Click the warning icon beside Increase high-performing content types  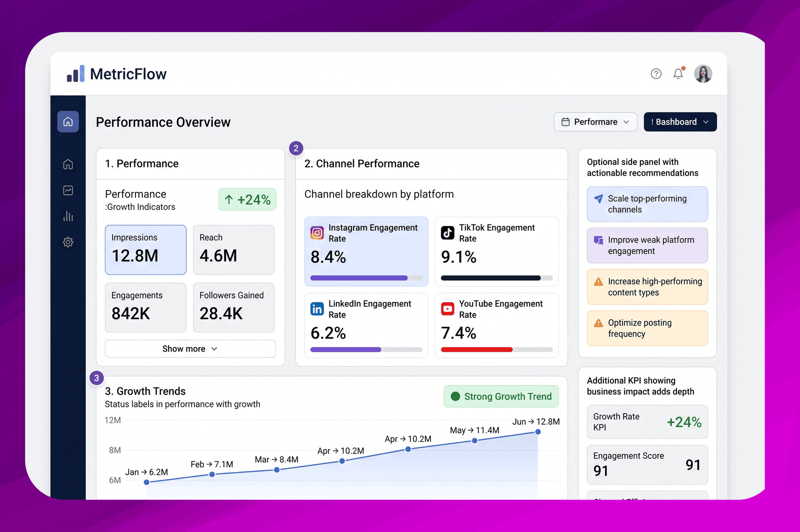tap(598, 281)
